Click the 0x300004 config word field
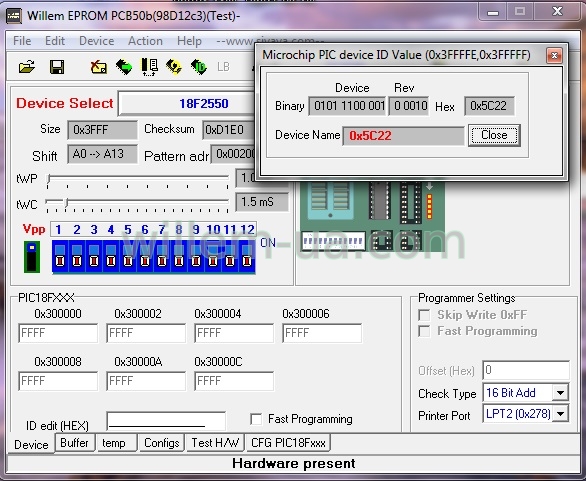 click(x=234, y=333)
